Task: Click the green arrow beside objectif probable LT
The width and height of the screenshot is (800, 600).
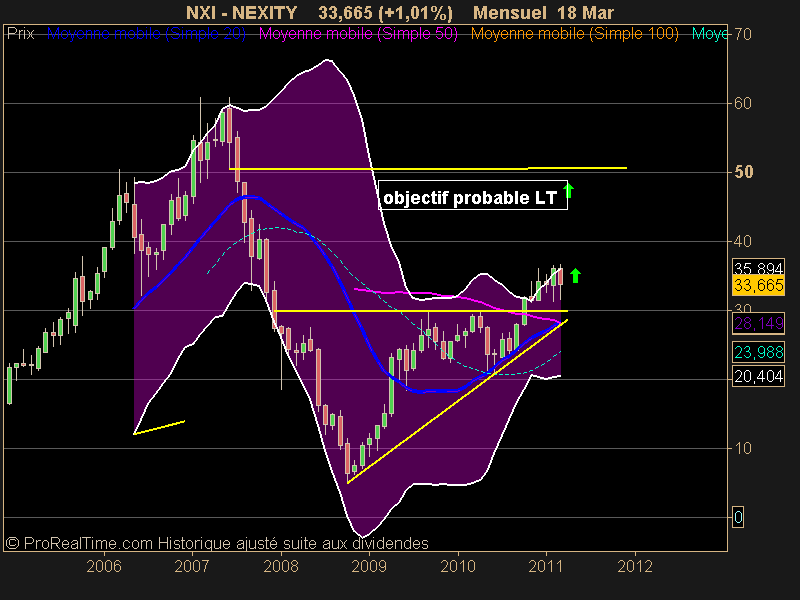Action: pyautogui.click(x=568, y=191)
